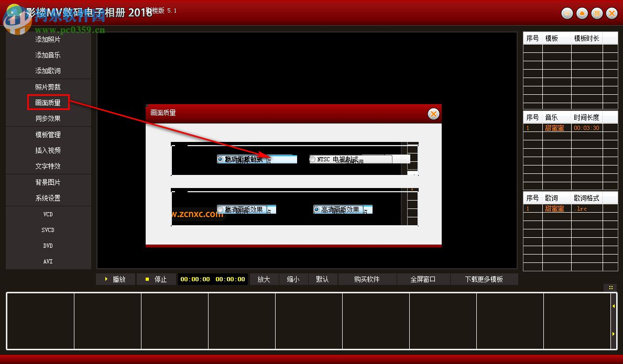Viewport: 623px width, 364px height.
Task: Select 甜蜜蜜 in the lyrics list
Action: [555, 208]
